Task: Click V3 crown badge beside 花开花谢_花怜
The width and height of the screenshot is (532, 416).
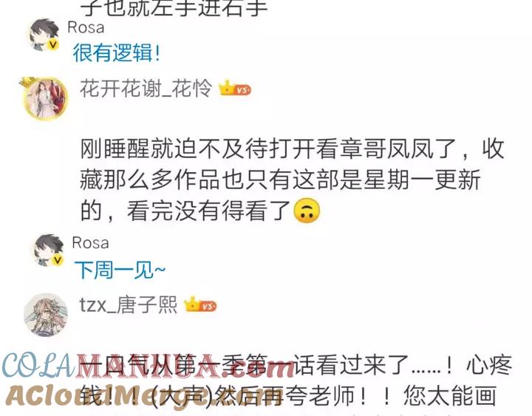Action: pyautogui.click(x=235, y=89)
